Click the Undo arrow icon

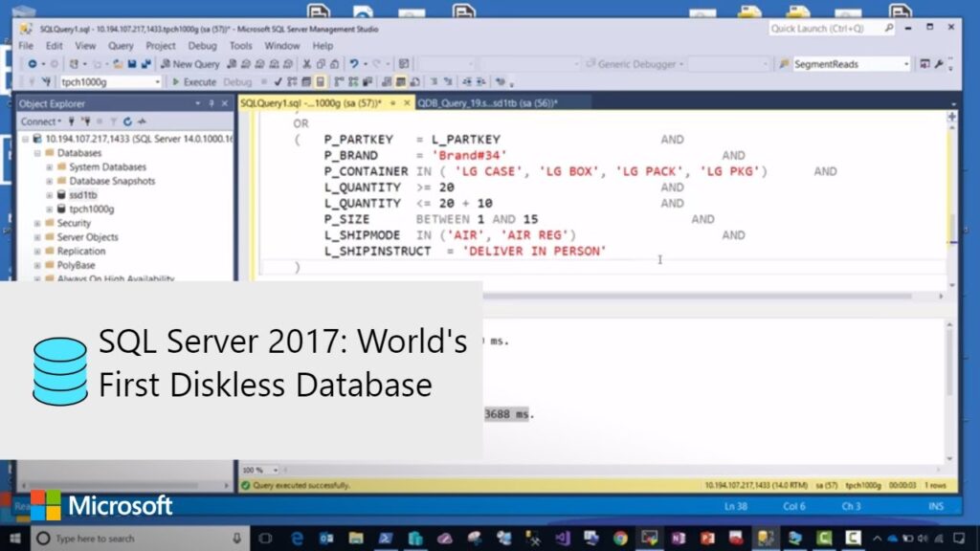(354, 64)
